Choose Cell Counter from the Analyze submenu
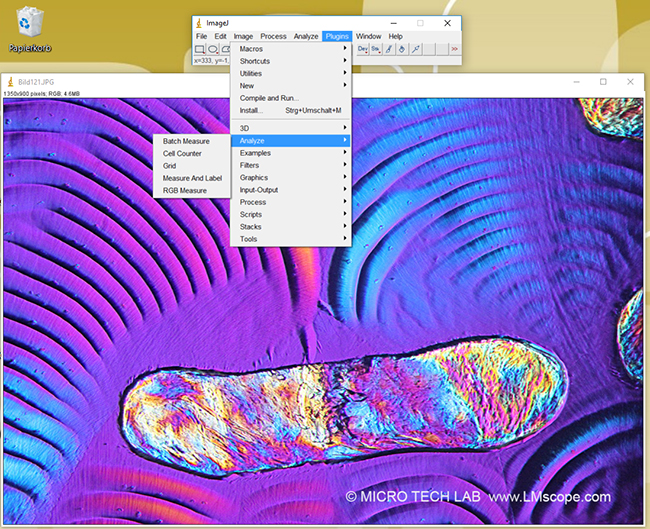This screenshot has height=529, width=650. (182, 154)
